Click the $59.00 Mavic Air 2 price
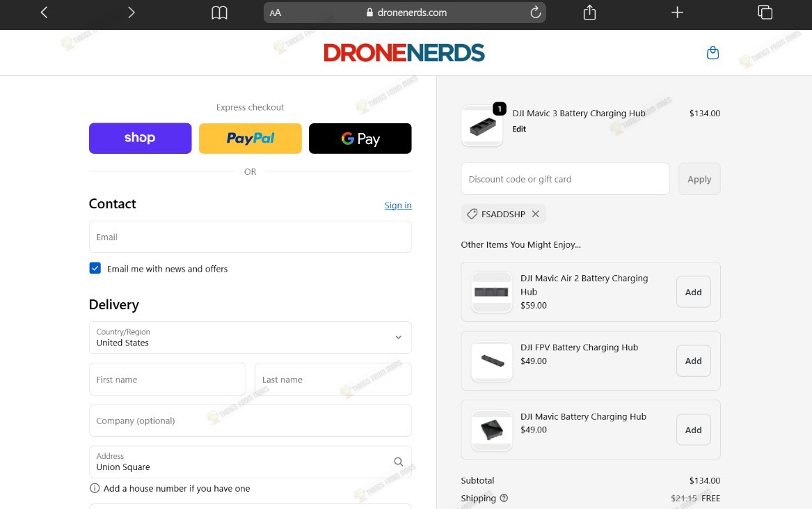Image resolution: width=812 pixels, height=509 pixels. click(534, 305)
